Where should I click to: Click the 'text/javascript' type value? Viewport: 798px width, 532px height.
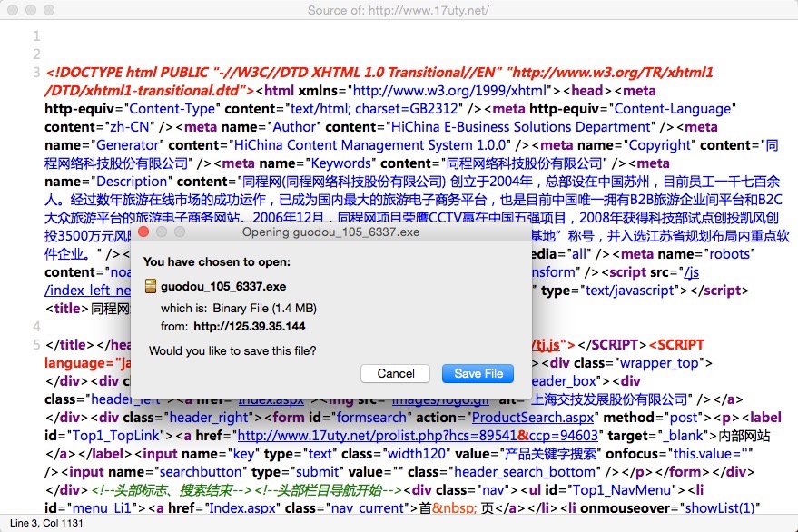click(x=630, y=291)
